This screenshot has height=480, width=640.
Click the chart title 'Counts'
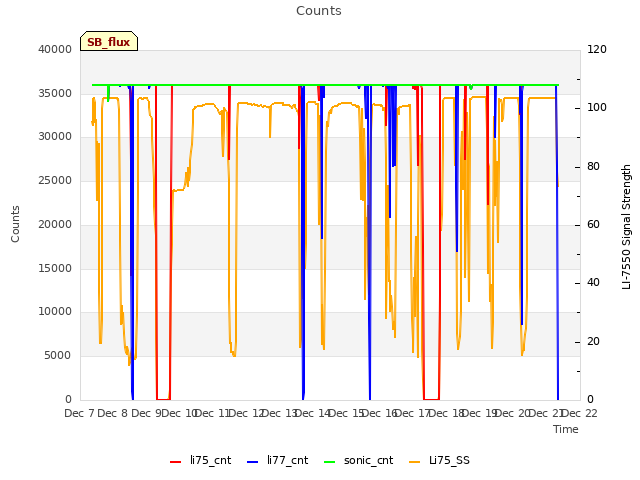[x=319, y=11]
